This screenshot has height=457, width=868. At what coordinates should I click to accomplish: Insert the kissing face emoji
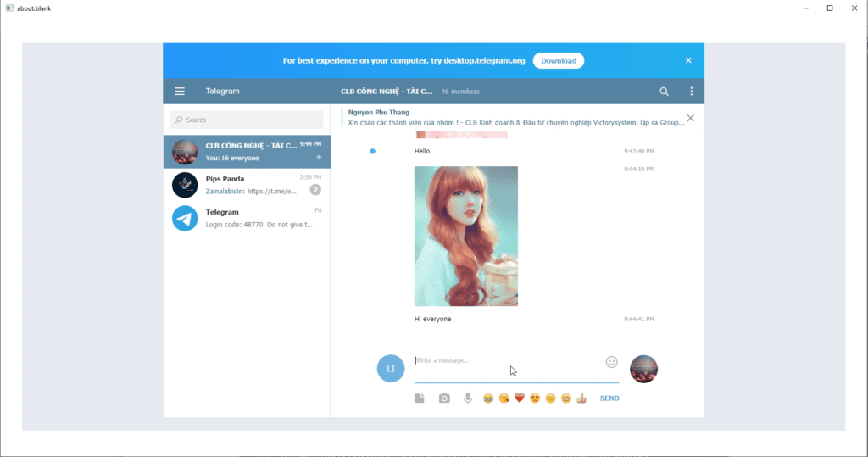(x=504, y=398)
